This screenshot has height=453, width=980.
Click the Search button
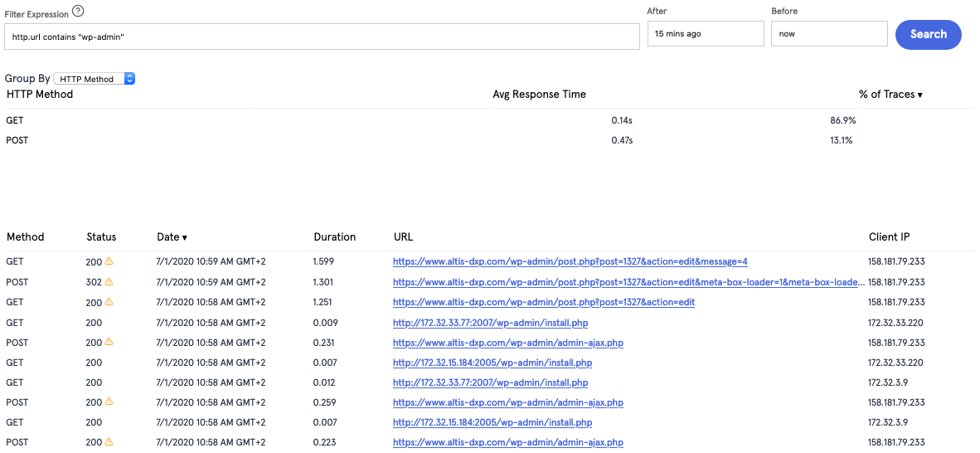[x=928, y=34]
